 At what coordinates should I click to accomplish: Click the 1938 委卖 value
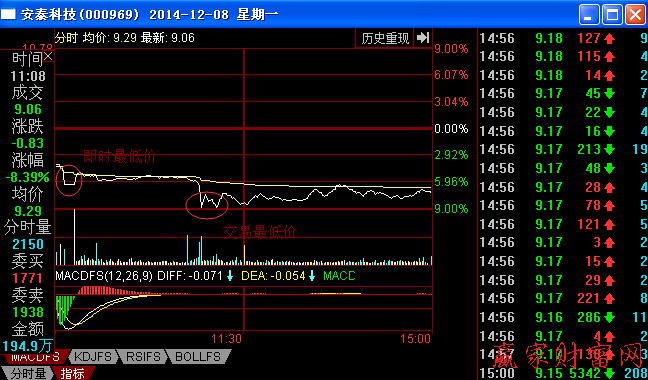28,311
